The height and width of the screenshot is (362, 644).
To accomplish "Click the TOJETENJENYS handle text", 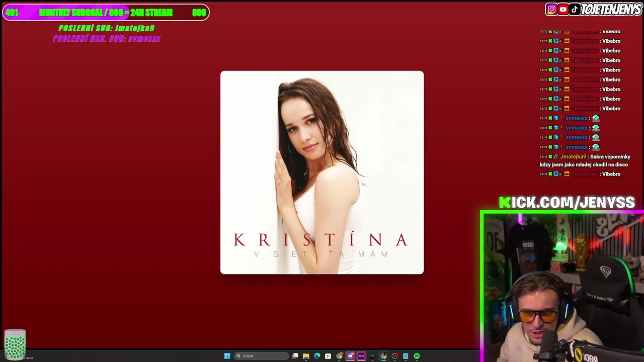I will [x=611, y=9].
